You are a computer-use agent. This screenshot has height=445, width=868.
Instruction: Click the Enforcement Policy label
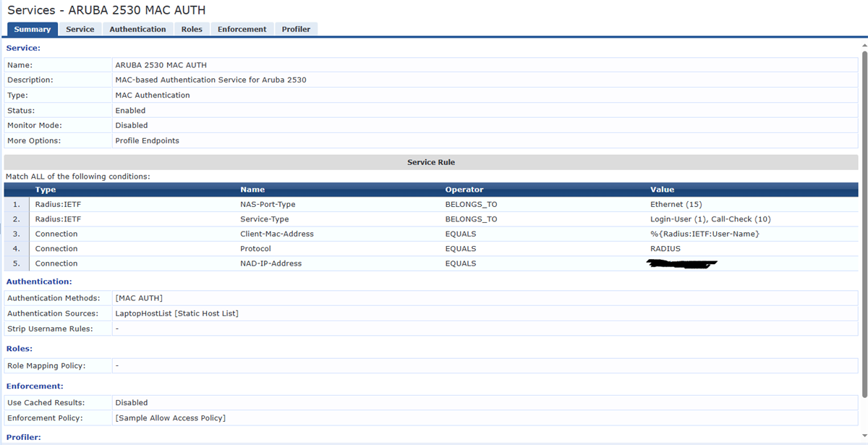[45, 418]
